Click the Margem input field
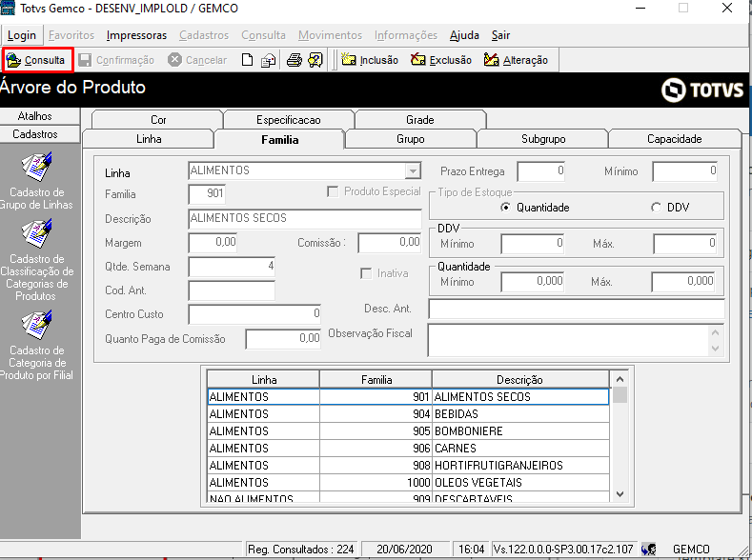 213,243
